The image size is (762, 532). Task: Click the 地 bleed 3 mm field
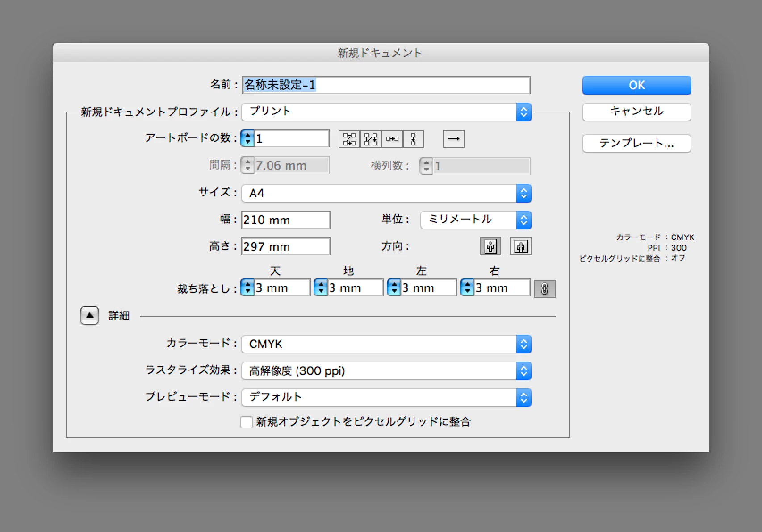(x=356, y=288)
